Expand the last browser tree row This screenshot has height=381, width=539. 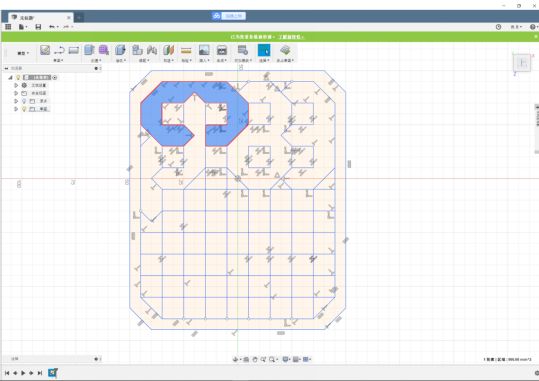point(16,109)
